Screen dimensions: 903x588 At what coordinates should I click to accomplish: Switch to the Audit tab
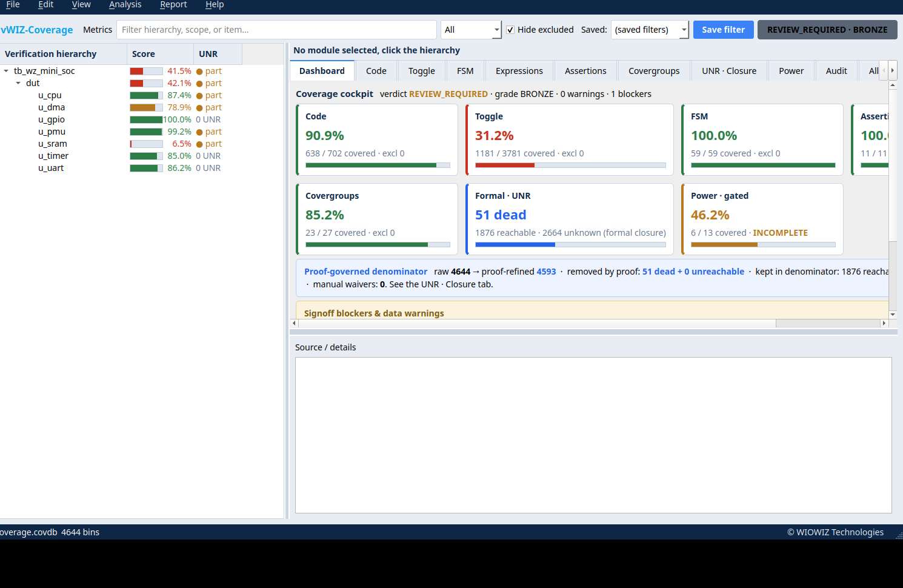(x=836, y=71)
